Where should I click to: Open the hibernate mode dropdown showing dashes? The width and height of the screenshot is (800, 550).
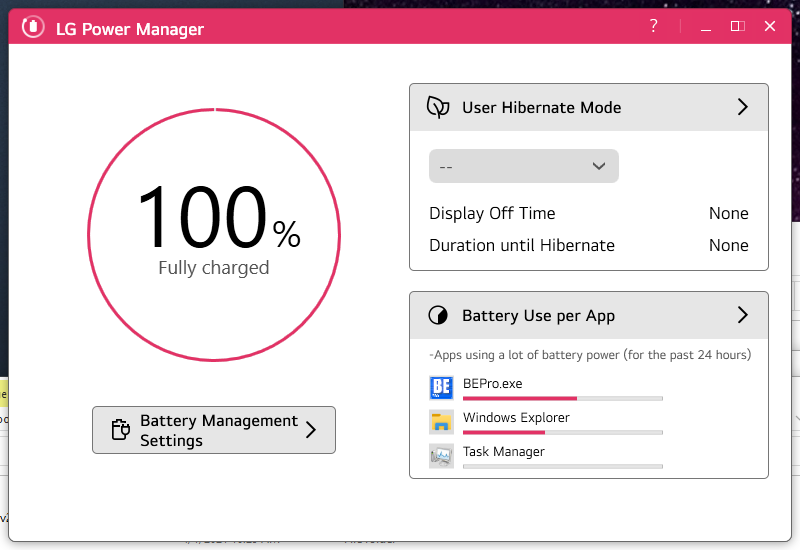[524, 166]
